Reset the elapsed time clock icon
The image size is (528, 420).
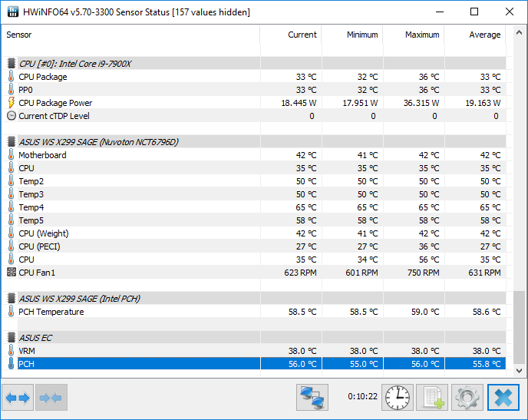[398, 398]
